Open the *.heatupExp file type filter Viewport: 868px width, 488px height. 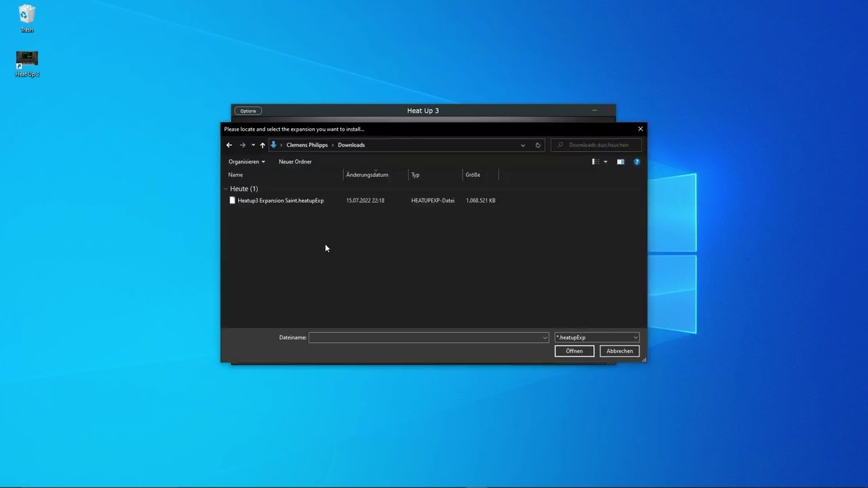tap(597, 338)
